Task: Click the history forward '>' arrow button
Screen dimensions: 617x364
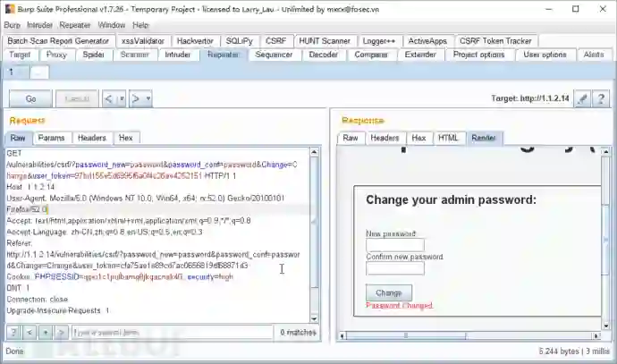Action: tap(136, 98)
